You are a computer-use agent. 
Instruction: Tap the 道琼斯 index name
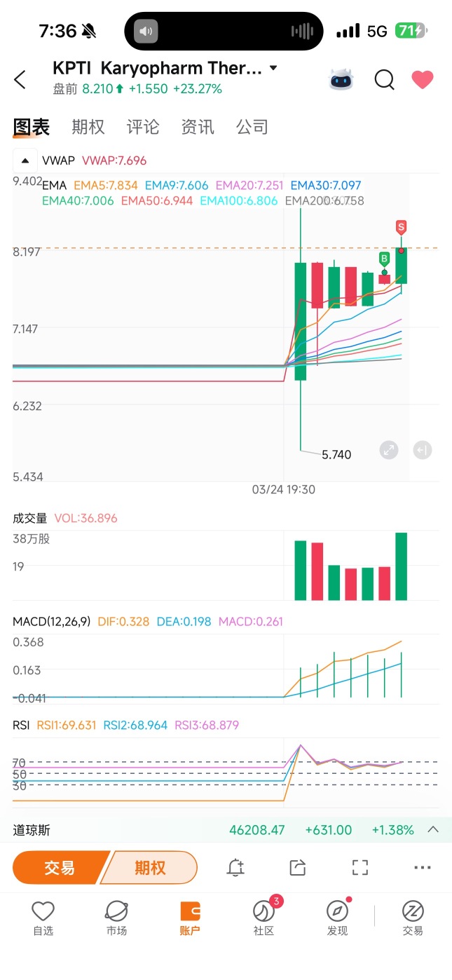click(x=32, y=830)
